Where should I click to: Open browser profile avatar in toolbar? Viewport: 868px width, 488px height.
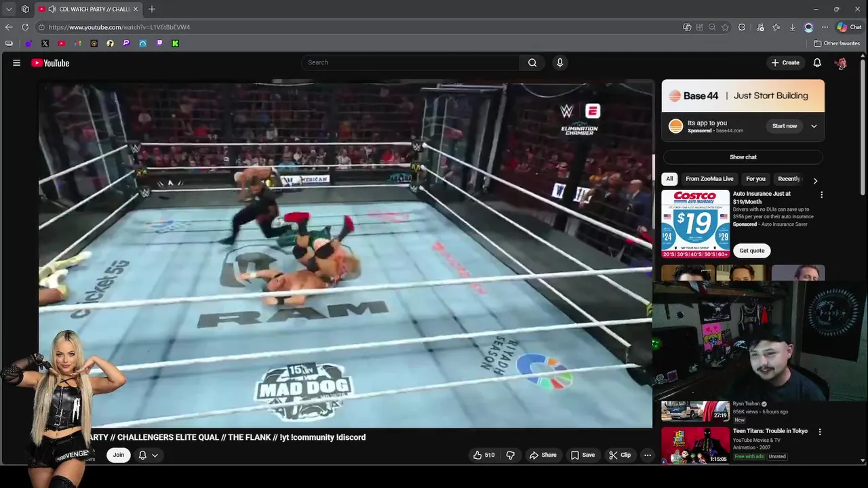(x=809, y=27)
